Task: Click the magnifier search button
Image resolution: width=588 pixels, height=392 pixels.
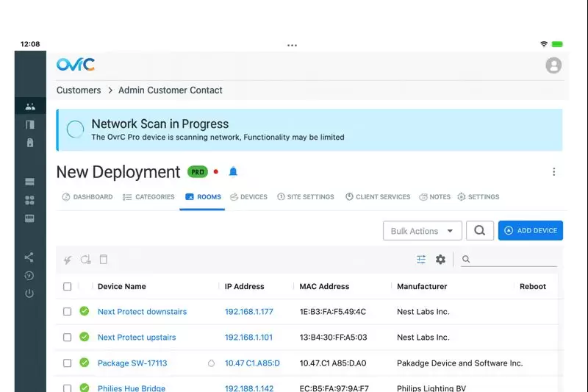Action: pyautogui.click(x=479, y=230)
